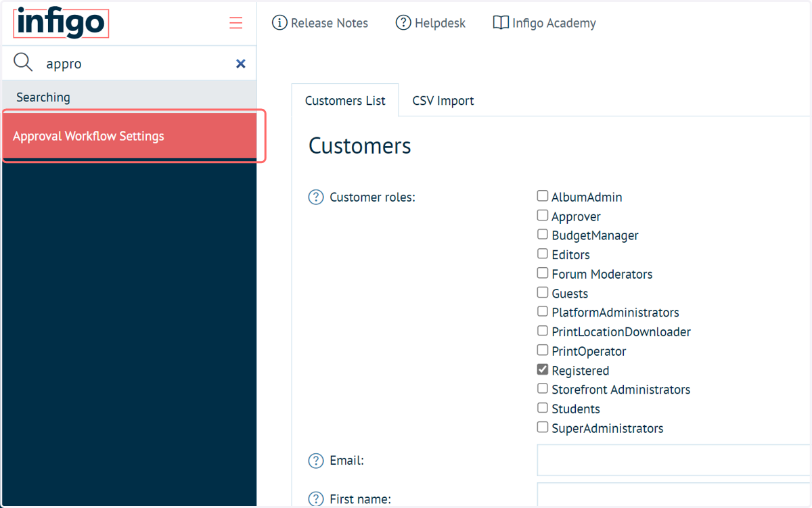Clear the search with the X icon
812x508 pixels.
coord(240,64)
